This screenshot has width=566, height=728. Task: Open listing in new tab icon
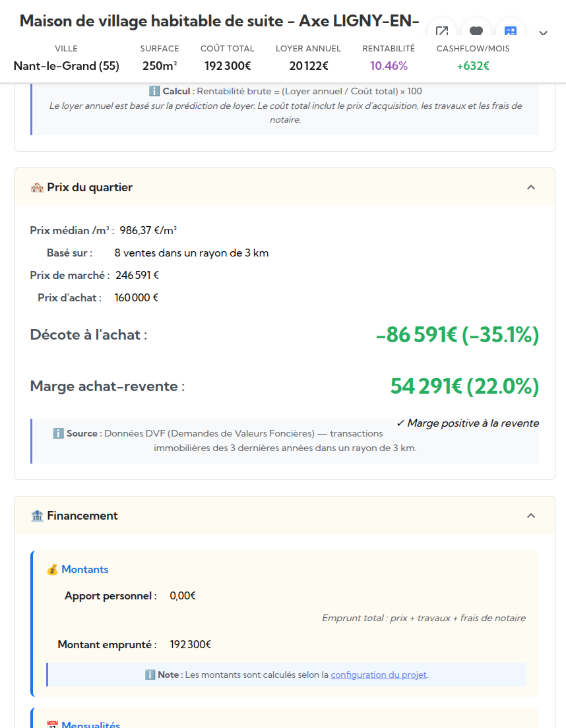tap(442, 31)
